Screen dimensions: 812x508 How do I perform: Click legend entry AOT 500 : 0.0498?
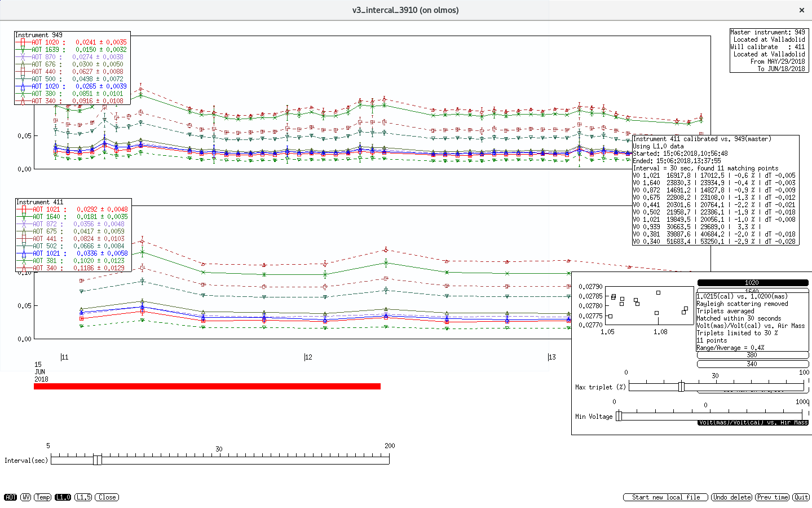pyautogui.click(x=72, y=79)
